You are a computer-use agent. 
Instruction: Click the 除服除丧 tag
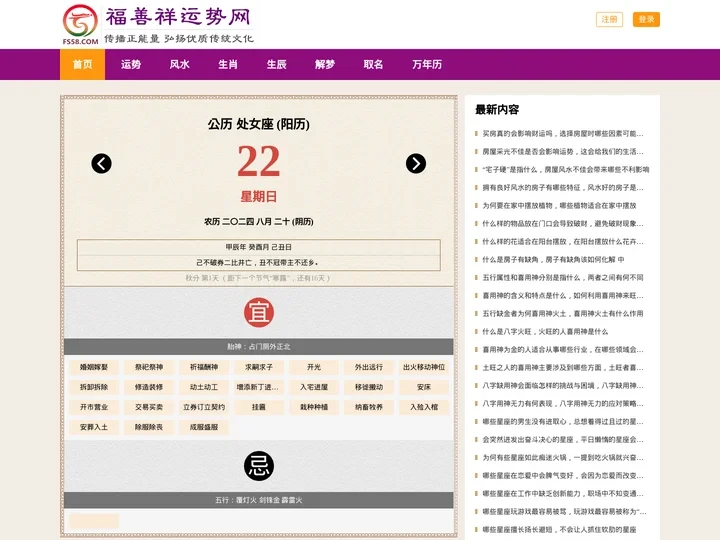pyautogui.click(x=149, y=427)
